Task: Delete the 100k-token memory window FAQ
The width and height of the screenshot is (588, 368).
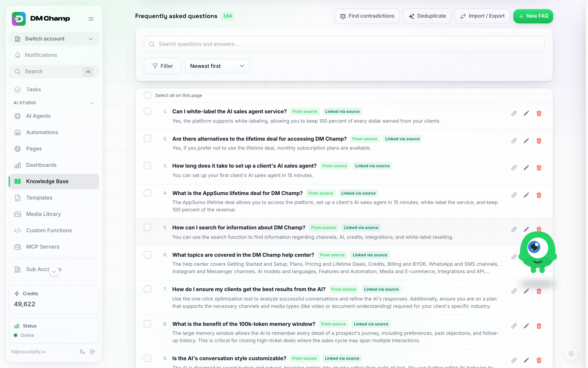Action: click(x=539, y=326)
